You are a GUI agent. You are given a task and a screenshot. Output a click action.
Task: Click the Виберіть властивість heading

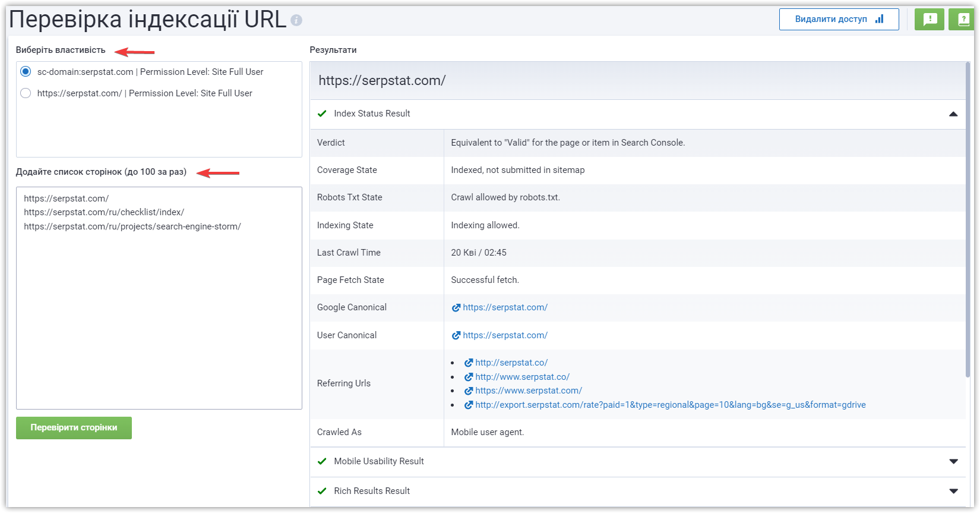tap(61, 50)
